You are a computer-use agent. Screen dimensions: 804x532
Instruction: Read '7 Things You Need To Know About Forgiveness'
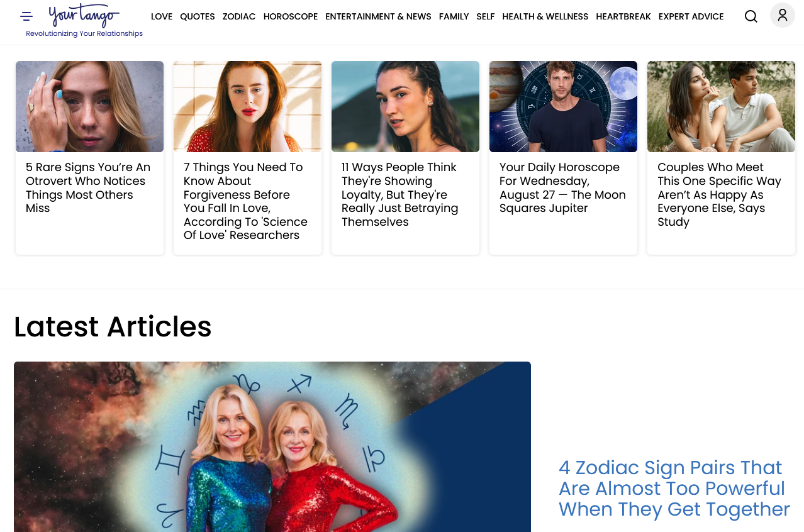point(247,201)
